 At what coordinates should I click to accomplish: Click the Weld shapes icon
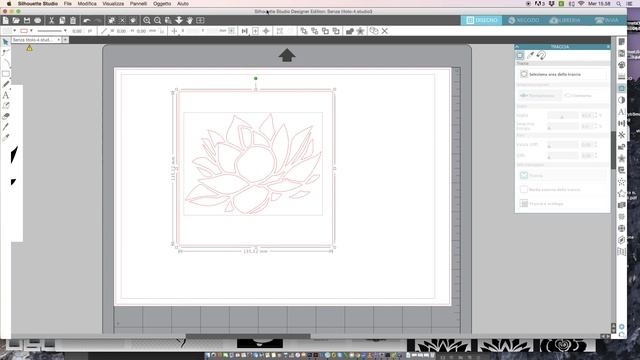pos(349,31)
